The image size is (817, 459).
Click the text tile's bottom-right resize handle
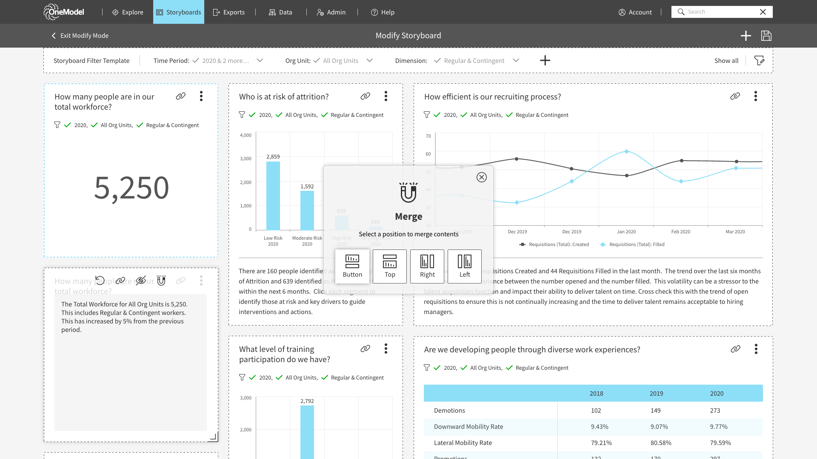pos(214,437)
